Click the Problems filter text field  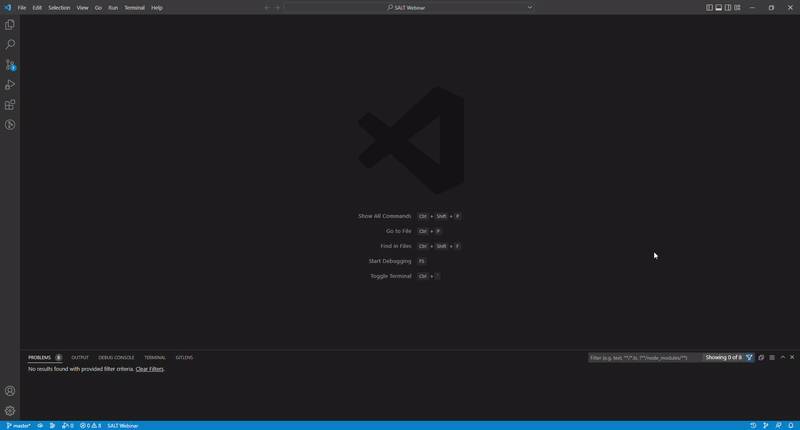pos(644,358)
